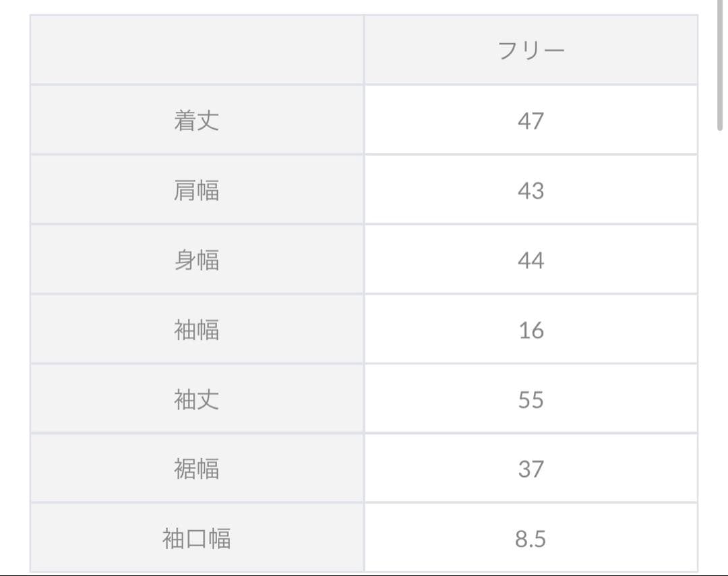
Task: Select the 肩幅 row label
Action: [x=196, y=191]
